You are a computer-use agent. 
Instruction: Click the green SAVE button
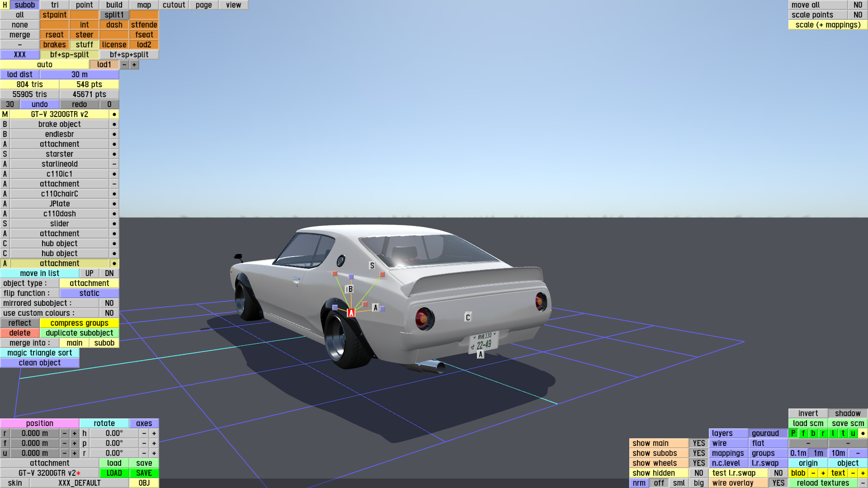coord(144,473)
